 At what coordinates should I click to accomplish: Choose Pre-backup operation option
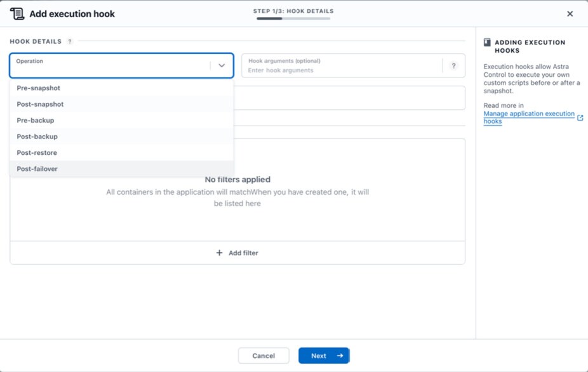[36, 121]
